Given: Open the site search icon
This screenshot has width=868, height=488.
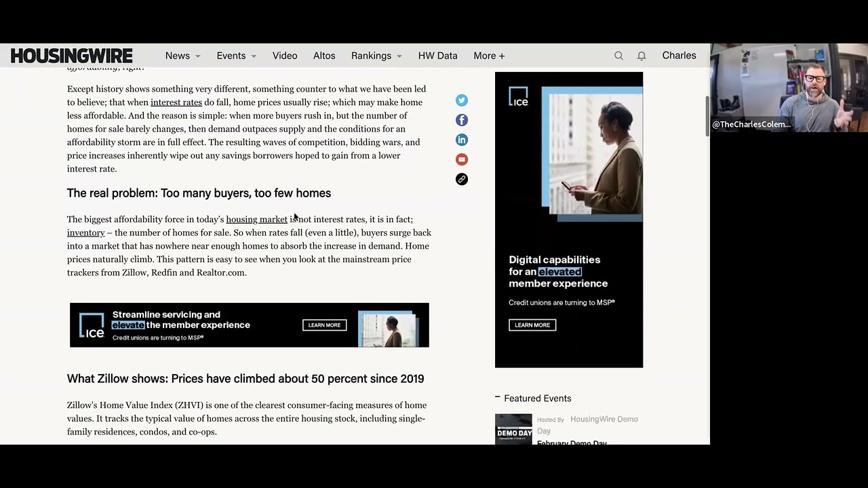Looking at the screenshot, I should point(618,56).
